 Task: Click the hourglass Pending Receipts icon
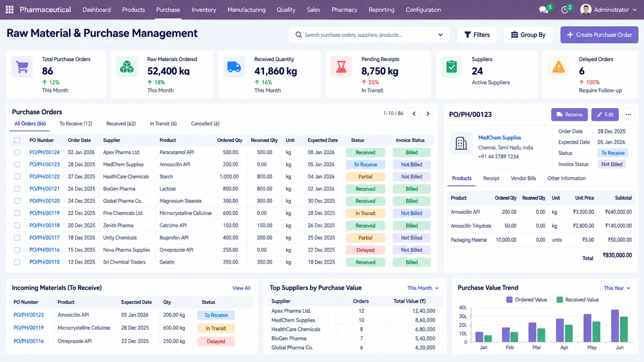341,67
